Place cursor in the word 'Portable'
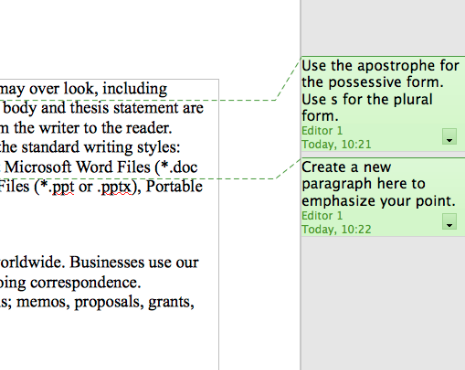 tap(174, 186)
